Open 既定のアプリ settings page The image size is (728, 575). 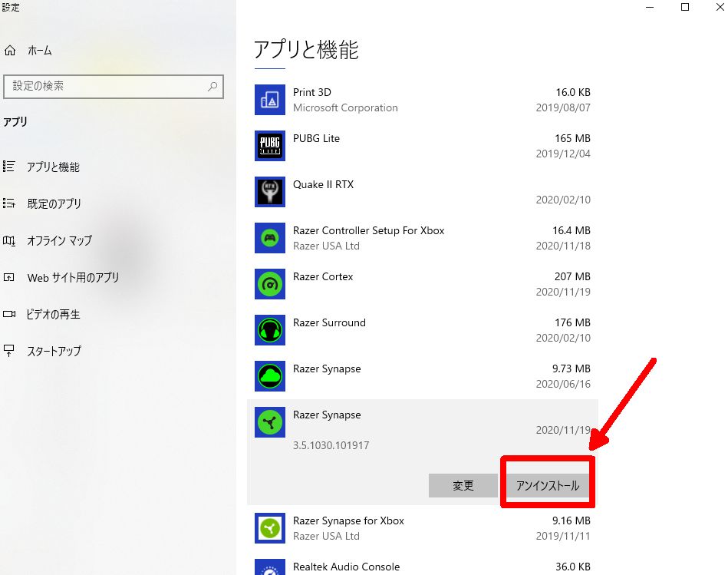(54, 203)
